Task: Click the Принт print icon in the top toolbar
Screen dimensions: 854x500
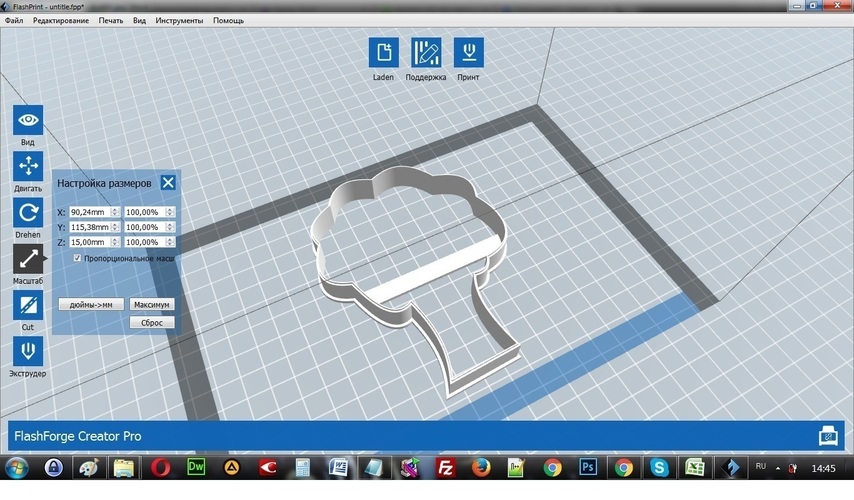Action: [x=468, y=52]
